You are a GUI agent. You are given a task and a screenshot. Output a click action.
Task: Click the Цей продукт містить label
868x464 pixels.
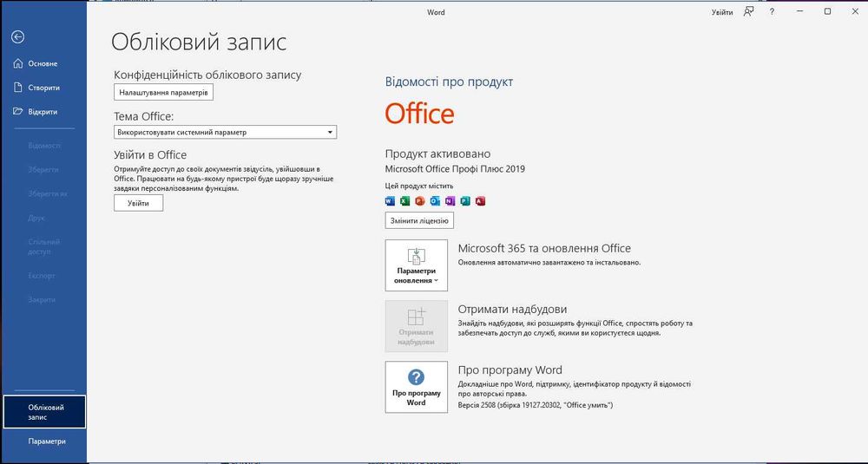pyautogui.click(x=418, y=186)
